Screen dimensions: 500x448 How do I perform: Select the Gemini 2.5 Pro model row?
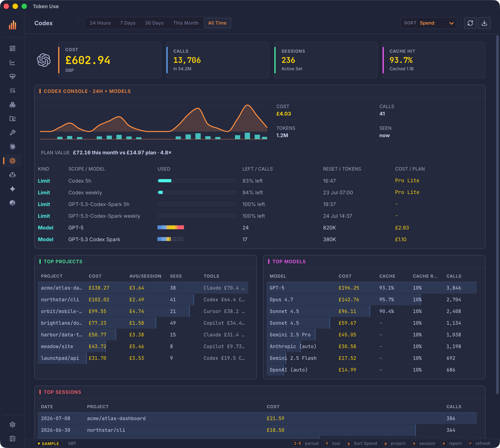[372, 334]
